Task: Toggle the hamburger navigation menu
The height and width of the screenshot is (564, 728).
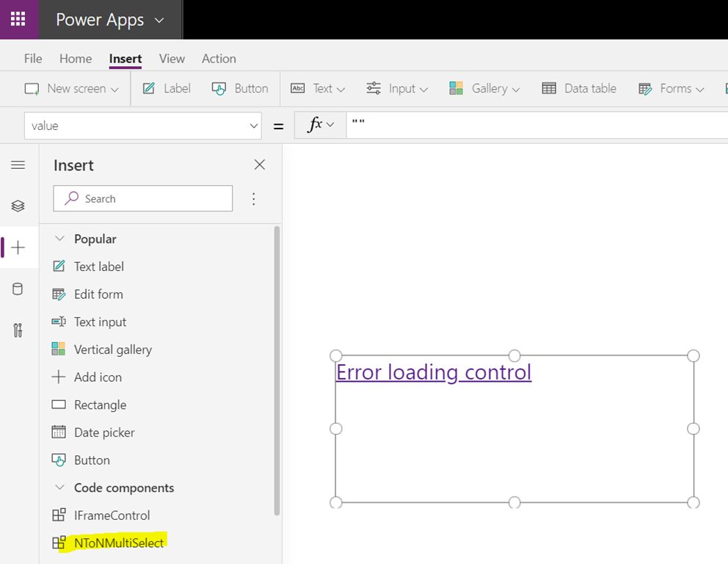Action: pyautogui.click(x=18, y=165)
